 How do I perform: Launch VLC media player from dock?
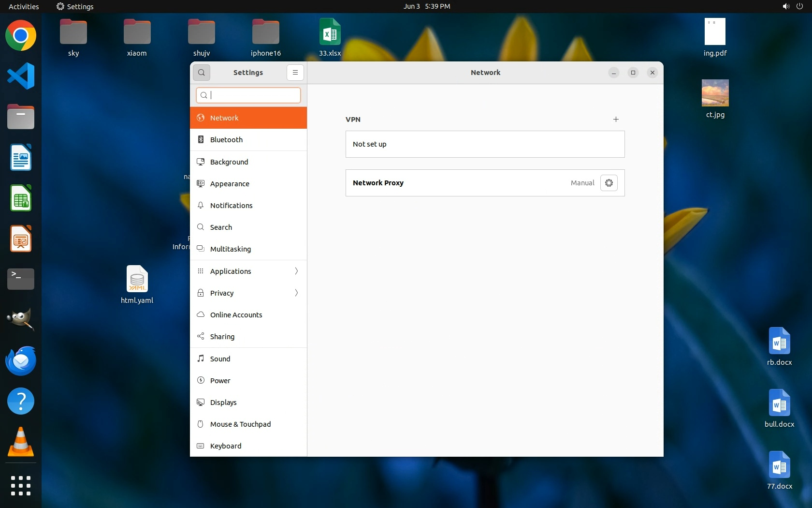tap(21, 442)
